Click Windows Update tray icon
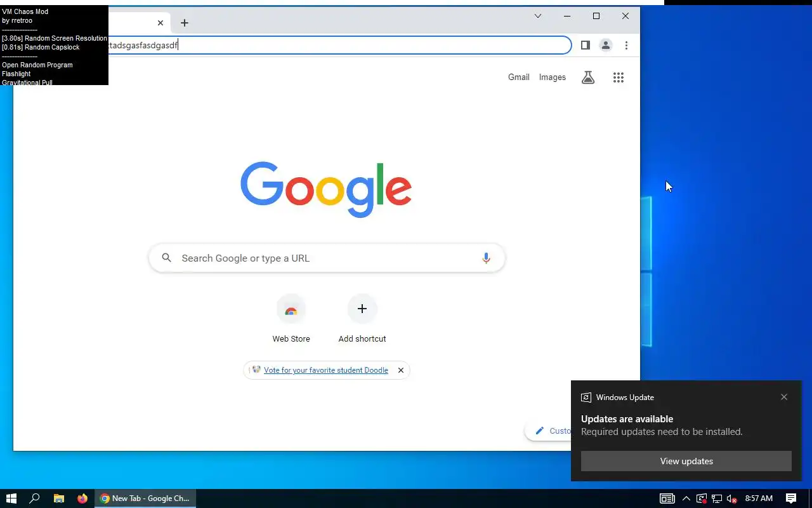 (701, 498)
